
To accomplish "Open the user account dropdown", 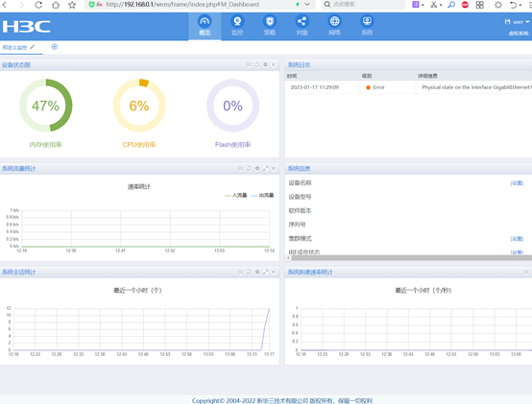I will point(517,22).
